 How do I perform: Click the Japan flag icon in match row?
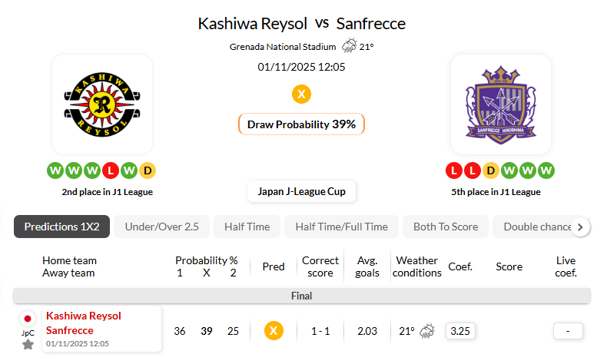tap(28, 318)
